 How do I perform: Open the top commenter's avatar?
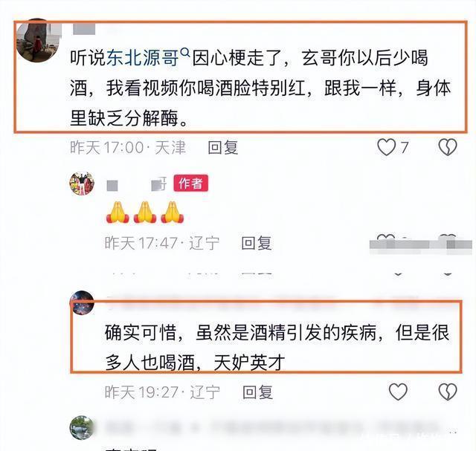tap(38, 40)
